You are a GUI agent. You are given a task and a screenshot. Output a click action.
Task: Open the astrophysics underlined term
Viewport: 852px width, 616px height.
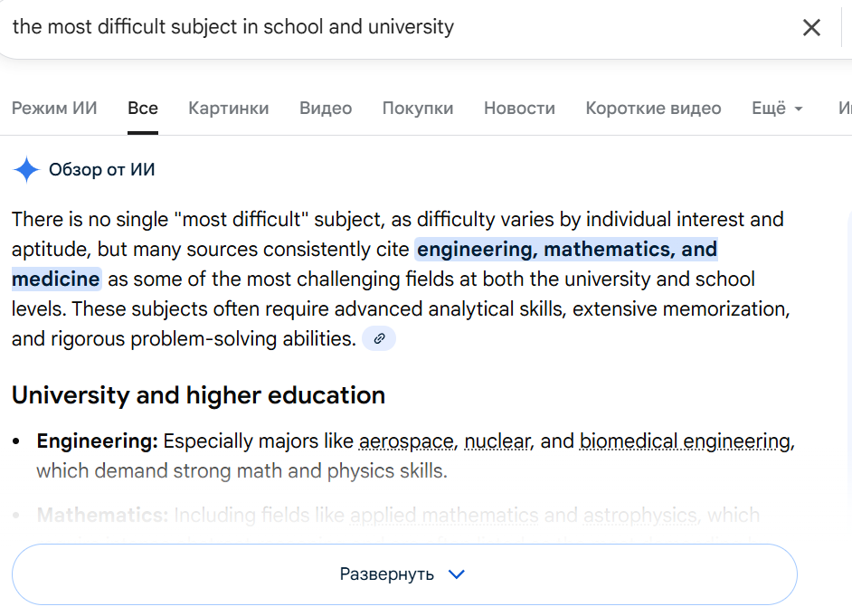click(640, 516)
